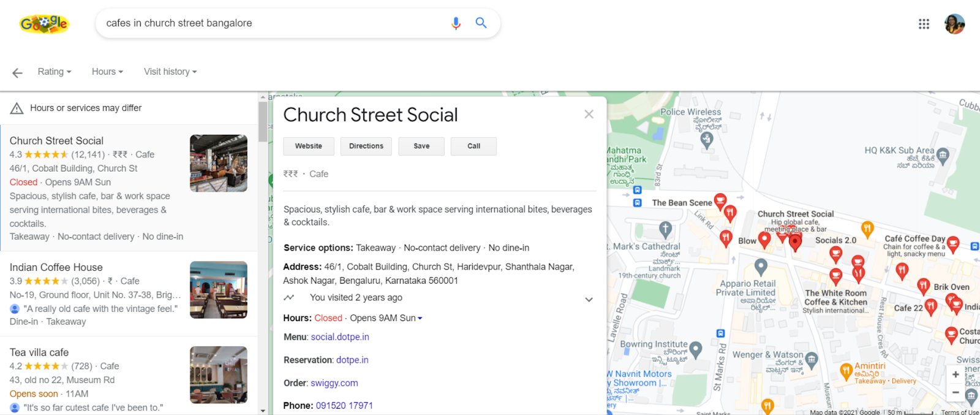Open the Hours filter dropdown
This screenshot has height=415, width=980.
(107, 72)
